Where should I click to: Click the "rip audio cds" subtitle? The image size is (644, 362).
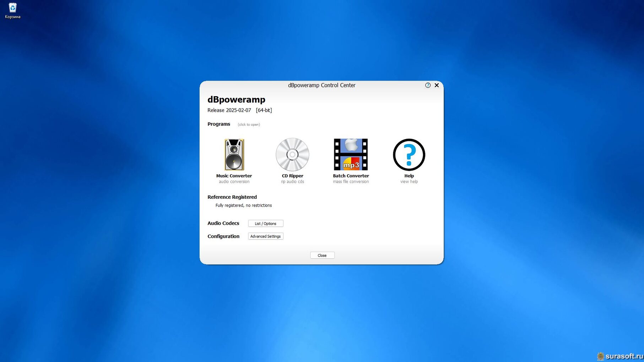coord(292,182)
